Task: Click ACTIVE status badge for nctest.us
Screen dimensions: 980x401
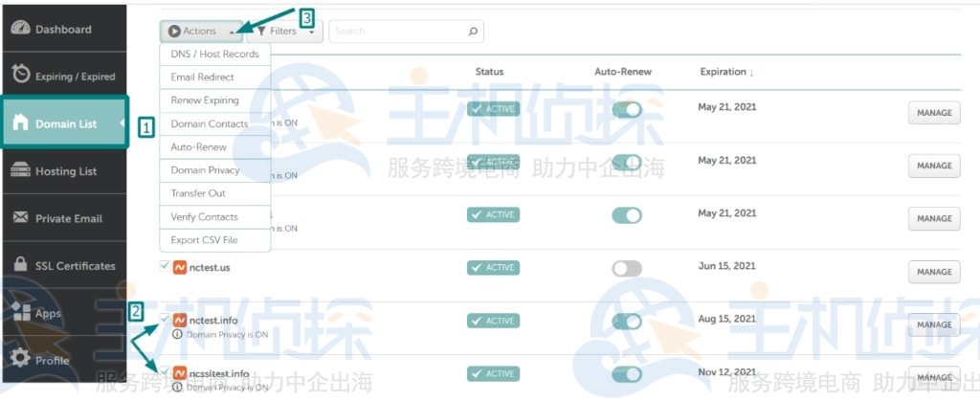Action: tap(493, 268)
